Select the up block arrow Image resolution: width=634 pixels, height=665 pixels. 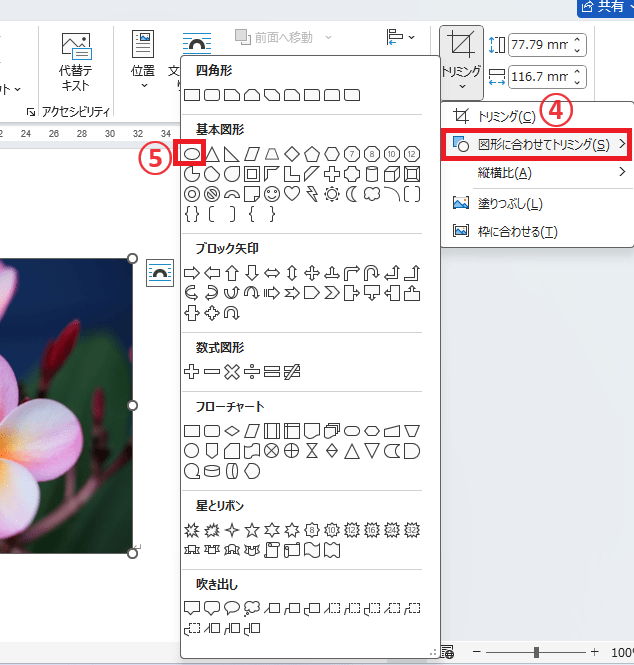click(232, 273)
